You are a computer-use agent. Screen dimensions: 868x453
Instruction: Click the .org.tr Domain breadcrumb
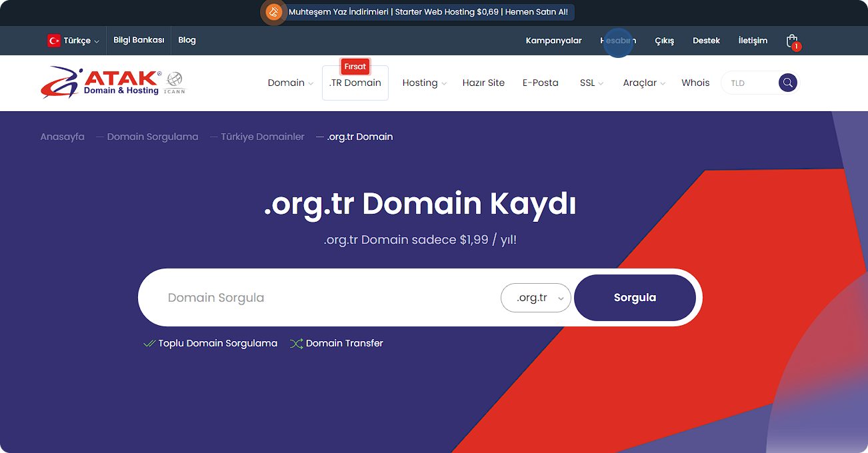(x=360, y=137)
